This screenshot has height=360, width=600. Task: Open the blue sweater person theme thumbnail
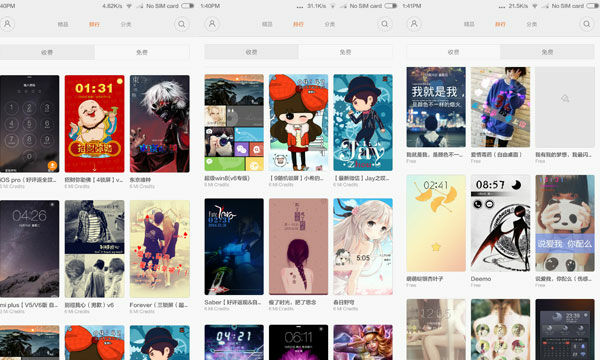point(501,107)
